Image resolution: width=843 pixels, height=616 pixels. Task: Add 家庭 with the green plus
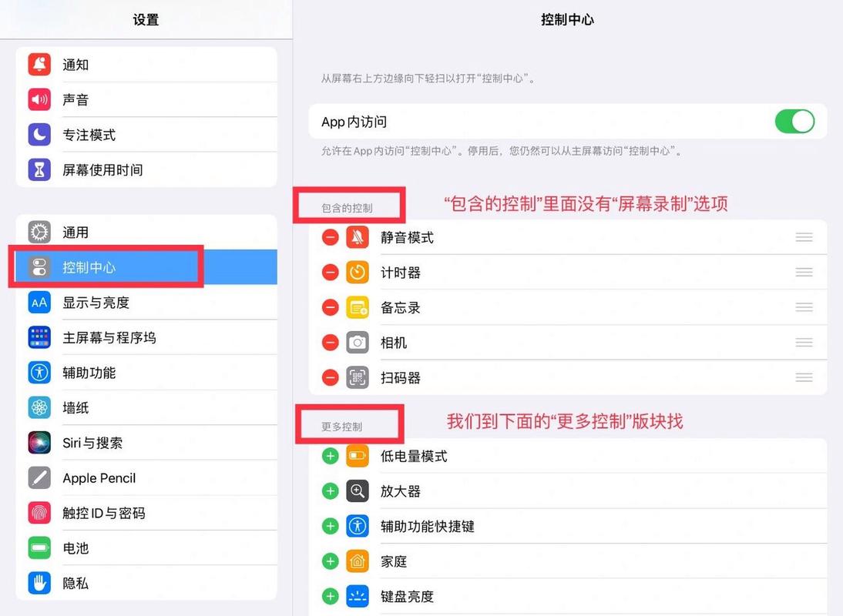pyautogui.click(x=330, y=561)
